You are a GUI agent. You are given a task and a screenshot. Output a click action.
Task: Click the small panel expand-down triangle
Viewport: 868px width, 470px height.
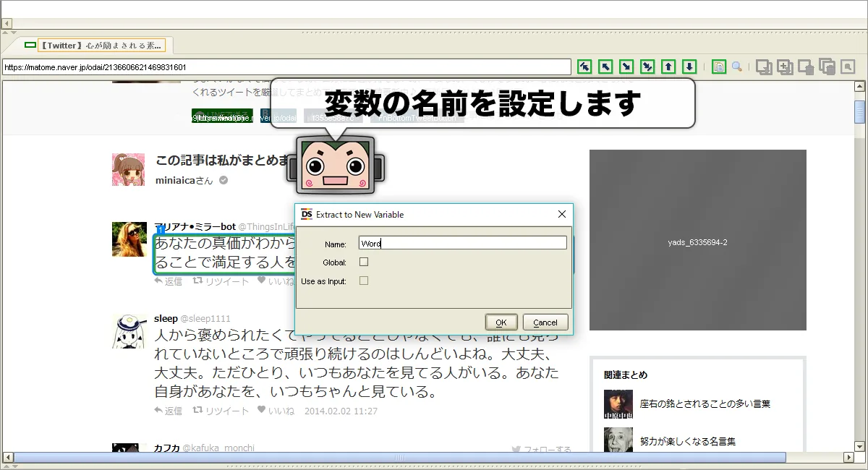coord(12,33)
